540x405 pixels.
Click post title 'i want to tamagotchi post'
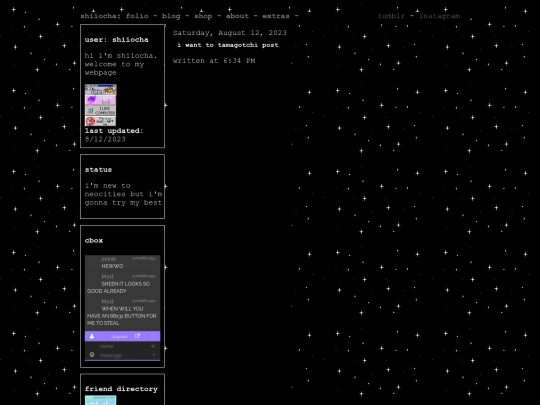click(228, 45)
